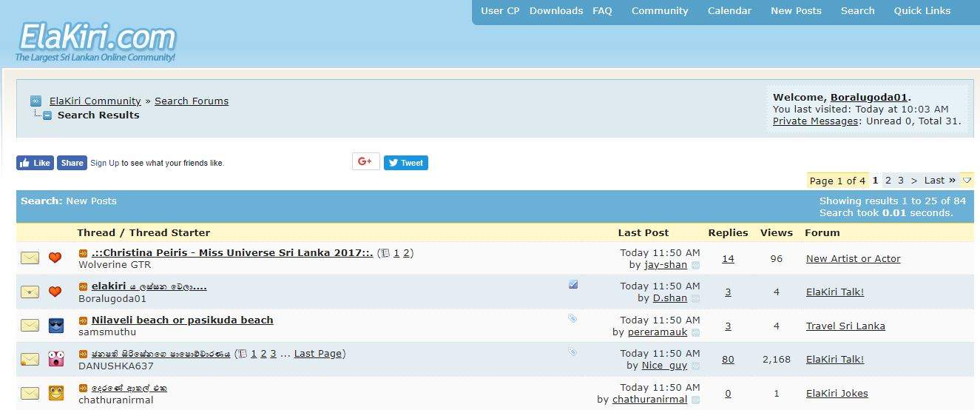This screenshot has width=980, height=410.
Task: Click the heart icon in the Boralugoda01 thread row
Action: coord(55,292)
